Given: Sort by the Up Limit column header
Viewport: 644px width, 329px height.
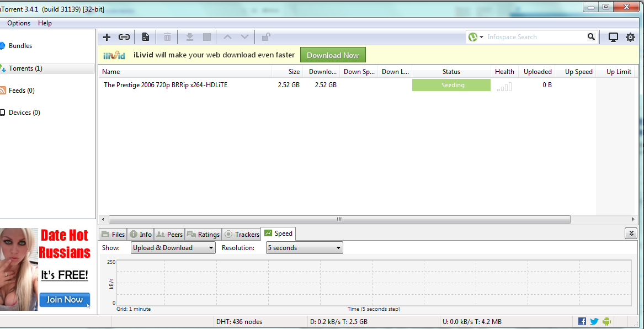Looking at the screenshot, I should point(616,71).
